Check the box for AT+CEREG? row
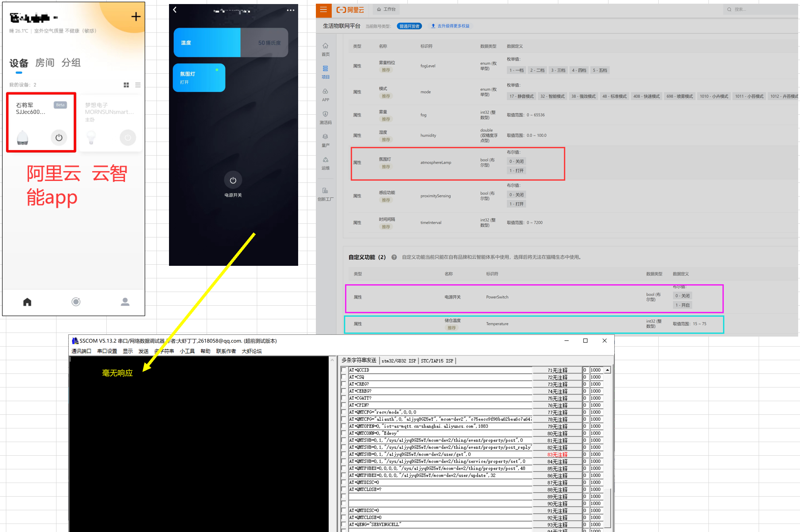 (x=344, y=391)
